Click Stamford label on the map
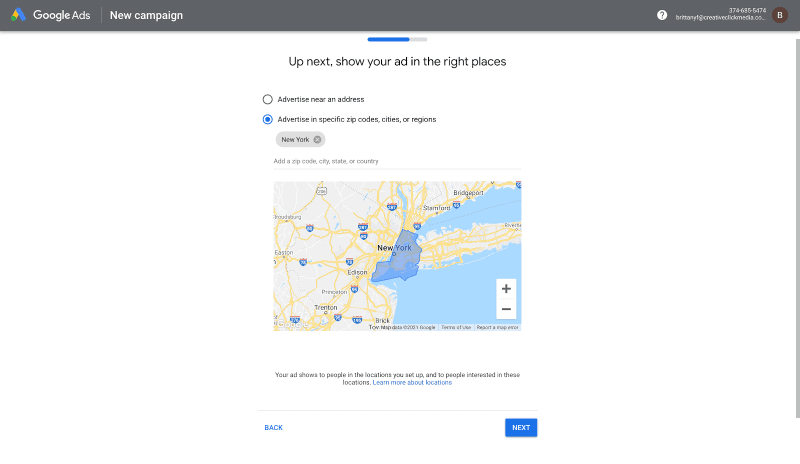 tap(436, 208)
